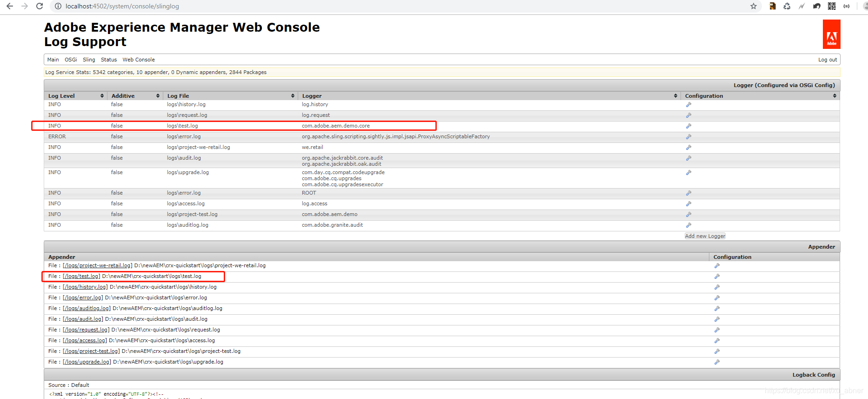Screen dimensions: 868x399
Task: Add a new Logger
Action: point(705,236)
